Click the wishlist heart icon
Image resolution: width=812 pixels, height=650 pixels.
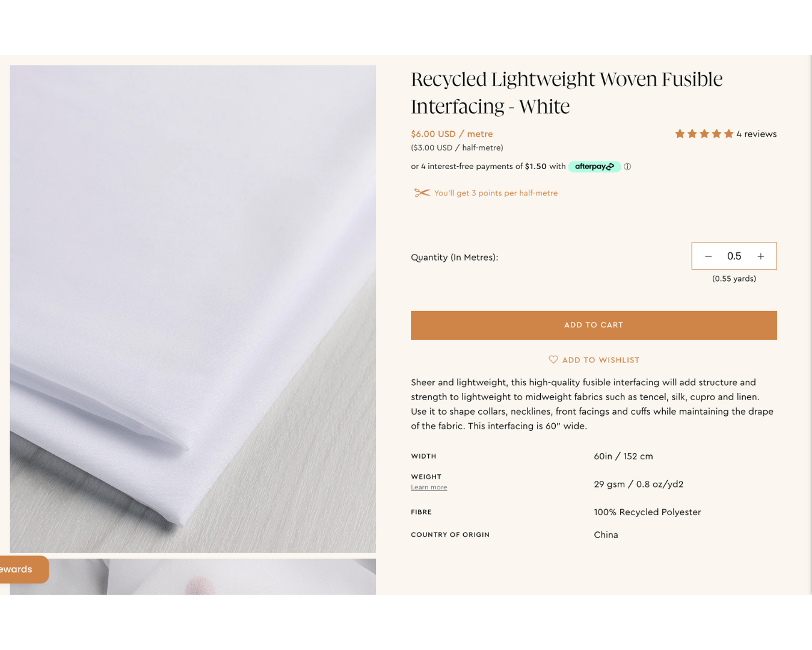coord(553,359)
